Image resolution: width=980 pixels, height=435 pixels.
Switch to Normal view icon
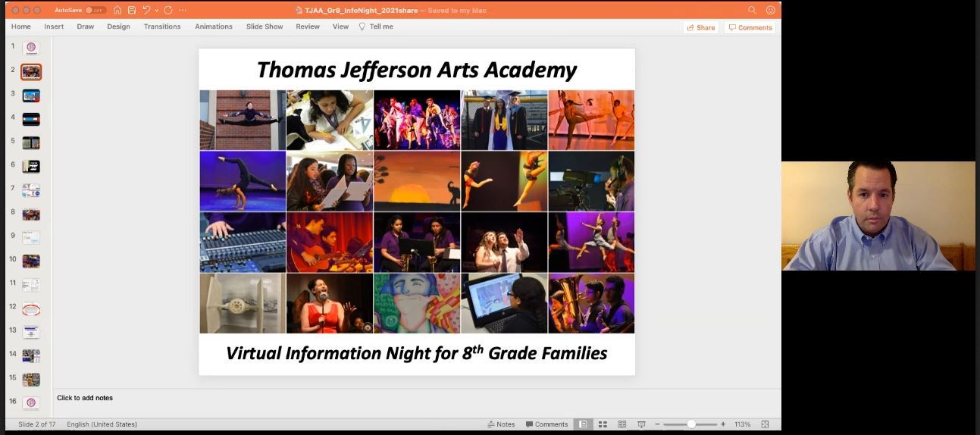pyautogui.click(x=584, y=424)
